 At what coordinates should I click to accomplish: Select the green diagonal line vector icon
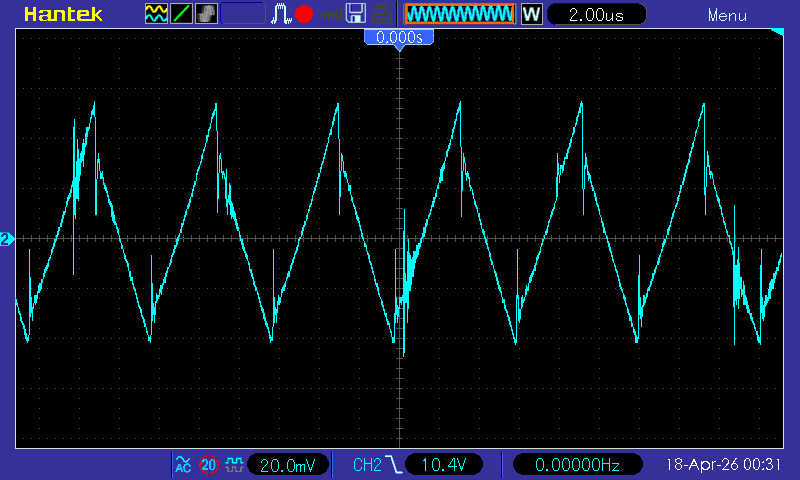point(182,14)
